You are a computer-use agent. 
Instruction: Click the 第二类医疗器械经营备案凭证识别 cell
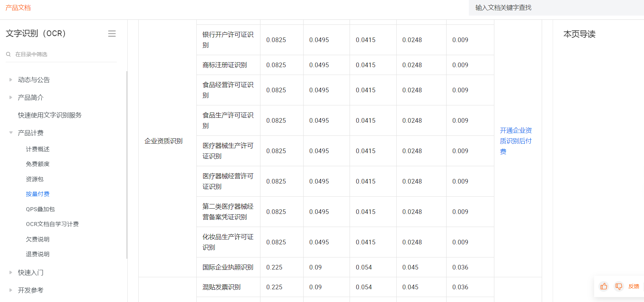click(x=228, y=212)
